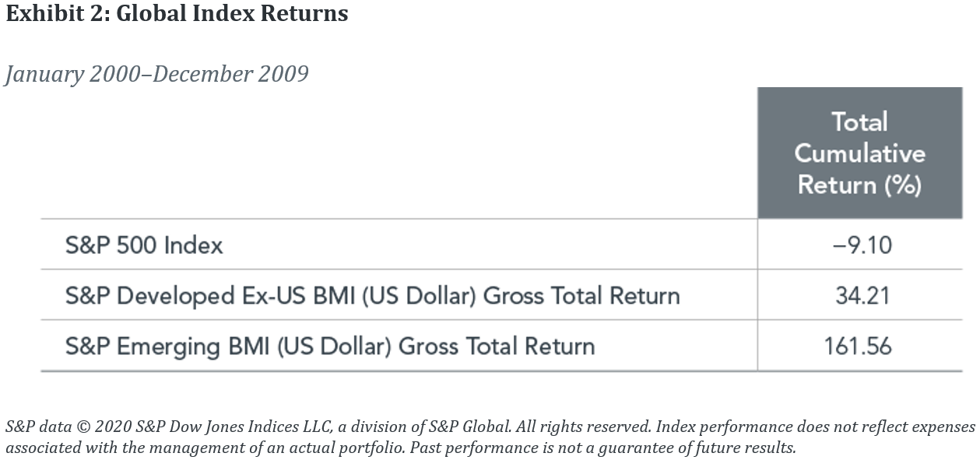The image size is (980, 460).
Task: Click the −9.10 return value
Action: click(x=862, y=246)
